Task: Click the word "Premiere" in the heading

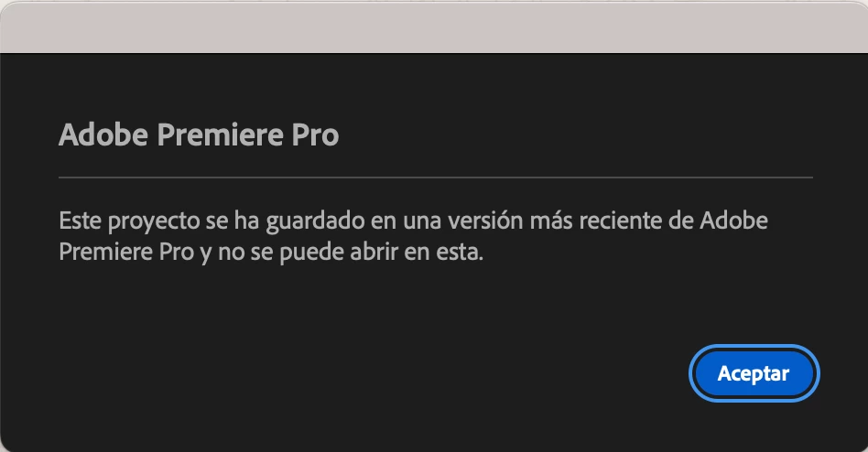Action: pyautogui.click(x=221, y=135)
